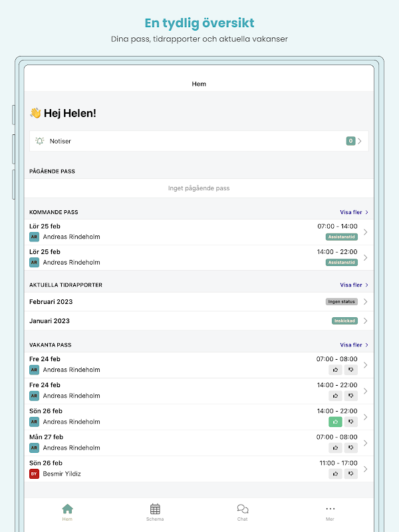The width and height of the screenshot is (399, 532).
Task: Open the Mer three-dots menu
Action: (x=331, y=509)
